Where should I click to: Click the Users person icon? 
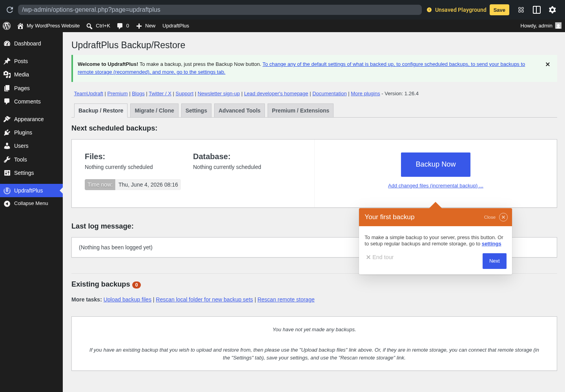(7, 146)
